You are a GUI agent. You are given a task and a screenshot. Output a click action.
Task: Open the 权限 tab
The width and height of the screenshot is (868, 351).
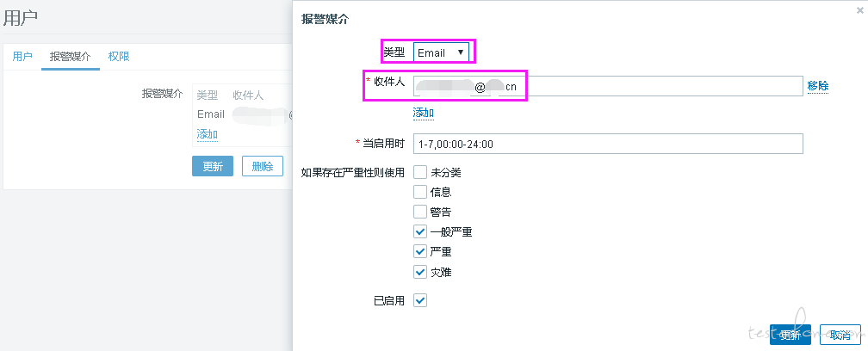(x=119, y=57)
